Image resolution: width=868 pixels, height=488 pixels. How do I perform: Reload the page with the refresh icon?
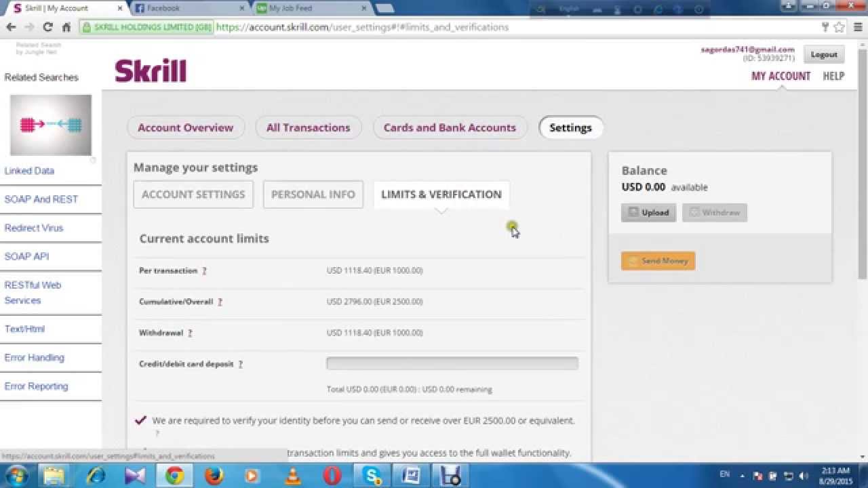tap(47, 27)
